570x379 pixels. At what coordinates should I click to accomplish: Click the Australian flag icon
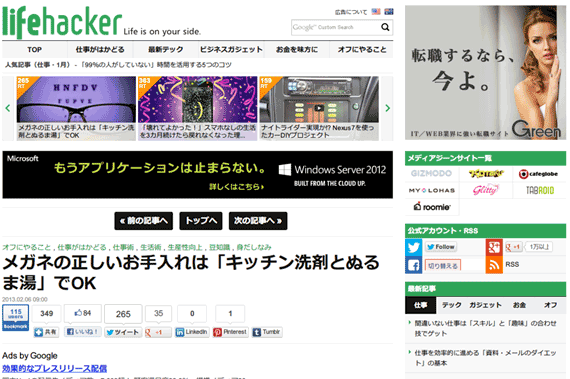pos(389,12)
